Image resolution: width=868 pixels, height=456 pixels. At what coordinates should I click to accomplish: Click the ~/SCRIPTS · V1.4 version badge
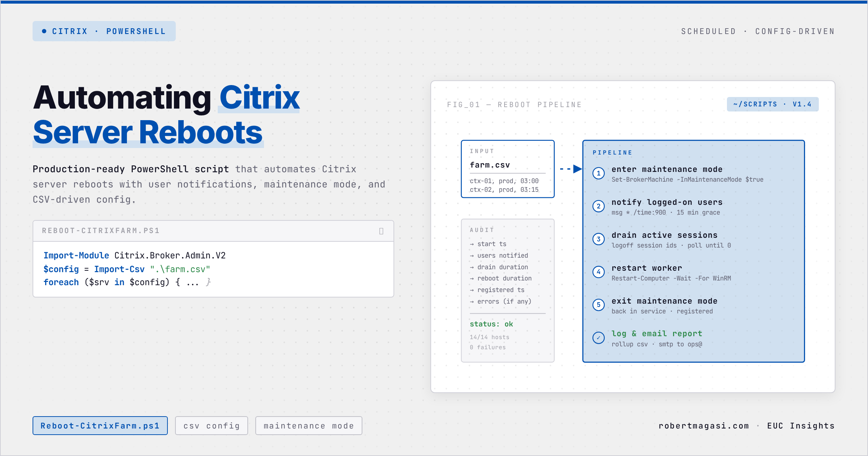pos(773,104)
